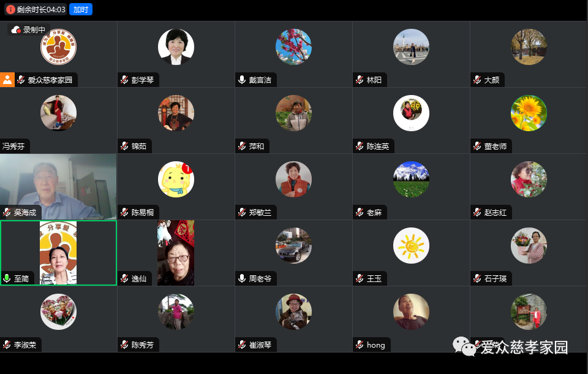Click the orange host icon for 爱众慈孝家园
Screen dimensions: 588x374
coord(7,80)
